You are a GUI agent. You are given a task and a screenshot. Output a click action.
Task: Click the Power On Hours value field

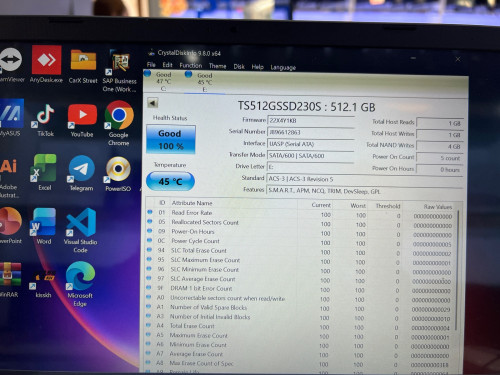(x=440, y=169)
